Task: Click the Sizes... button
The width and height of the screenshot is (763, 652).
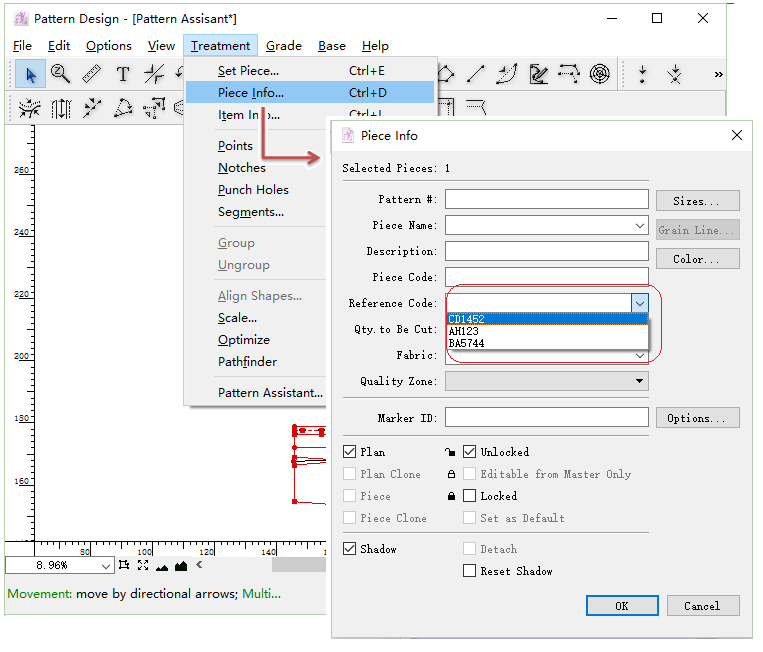Action: (697, 201)
